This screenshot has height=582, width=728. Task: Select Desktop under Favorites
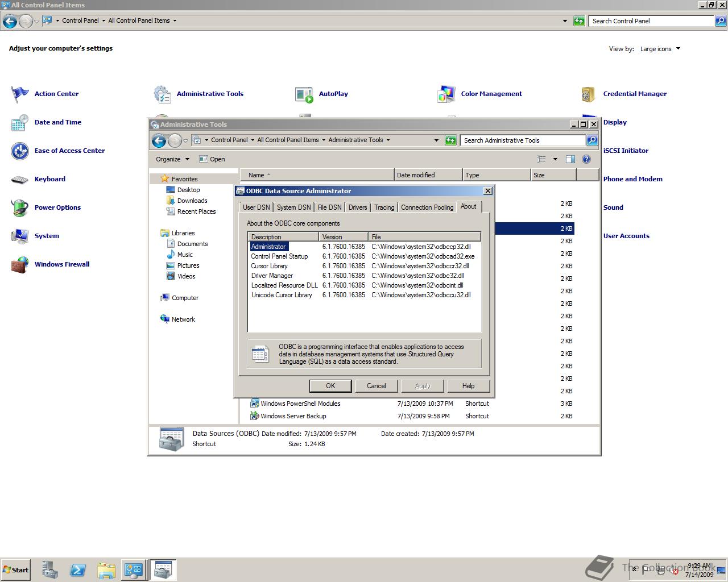click(183, 190)
